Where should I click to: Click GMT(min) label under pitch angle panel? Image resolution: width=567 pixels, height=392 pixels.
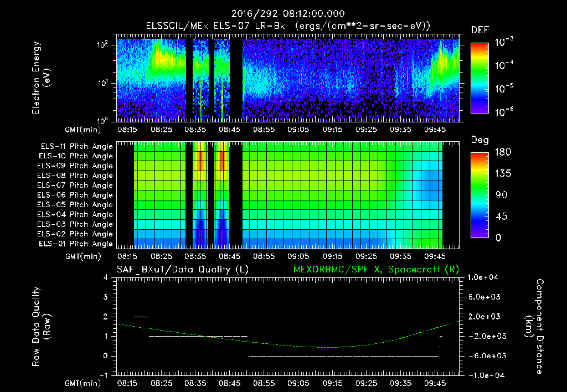[83, 256]
